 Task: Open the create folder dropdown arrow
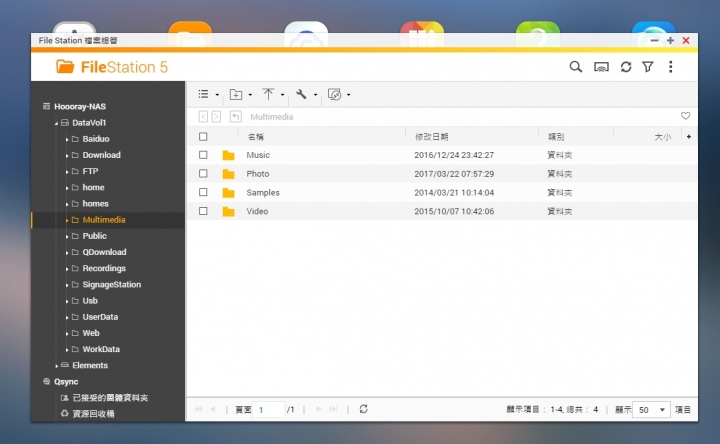250,95
